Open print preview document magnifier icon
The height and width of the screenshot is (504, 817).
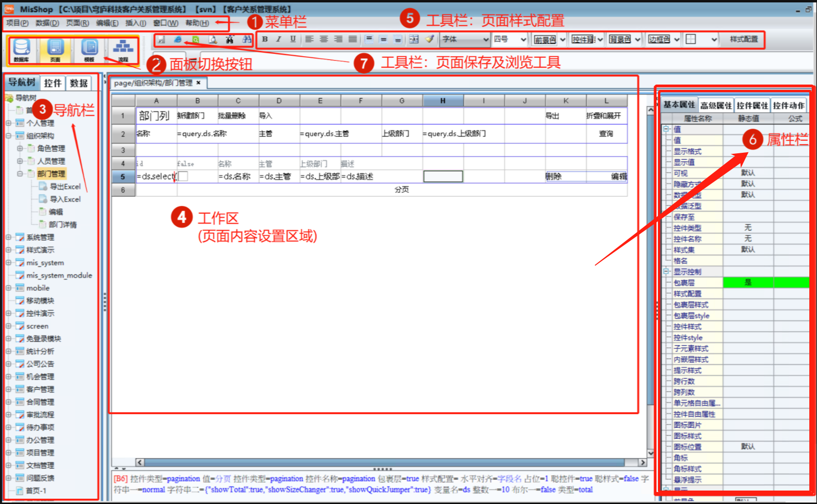212,39
